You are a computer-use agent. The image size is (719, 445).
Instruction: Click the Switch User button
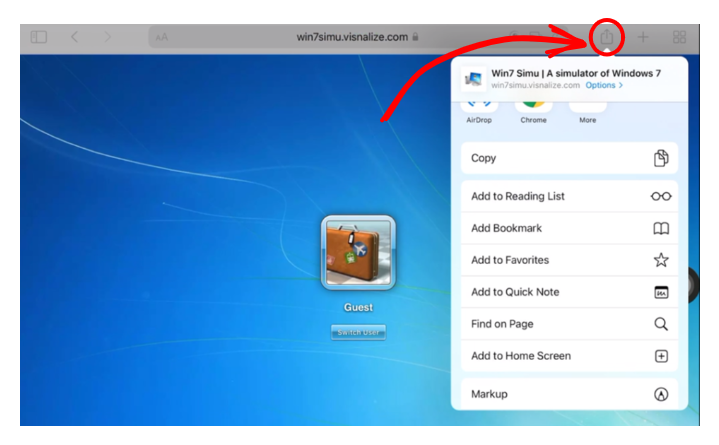[358, 332]
